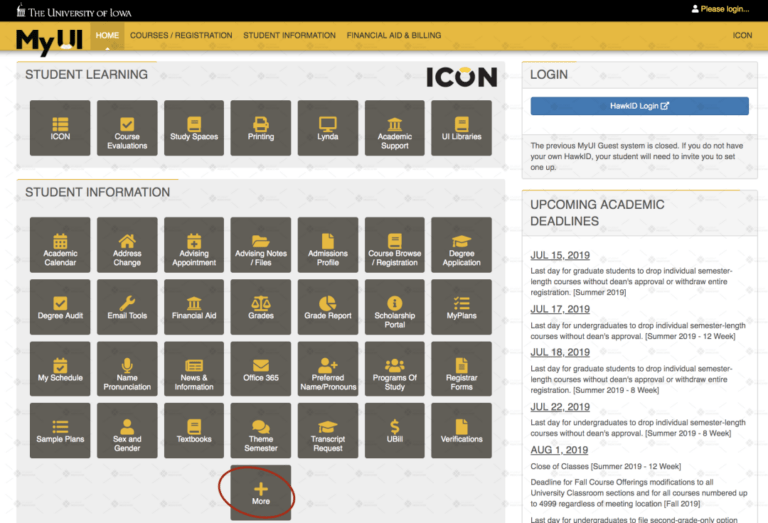Open the ICON tile in Student Learning

coord(60,128)
